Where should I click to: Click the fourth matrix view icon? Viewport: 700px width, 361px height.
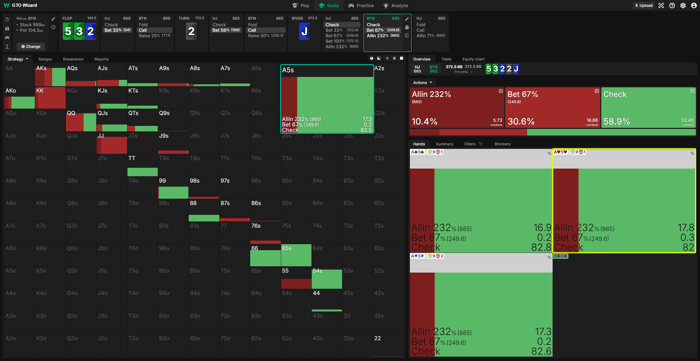tap(394, 58)
